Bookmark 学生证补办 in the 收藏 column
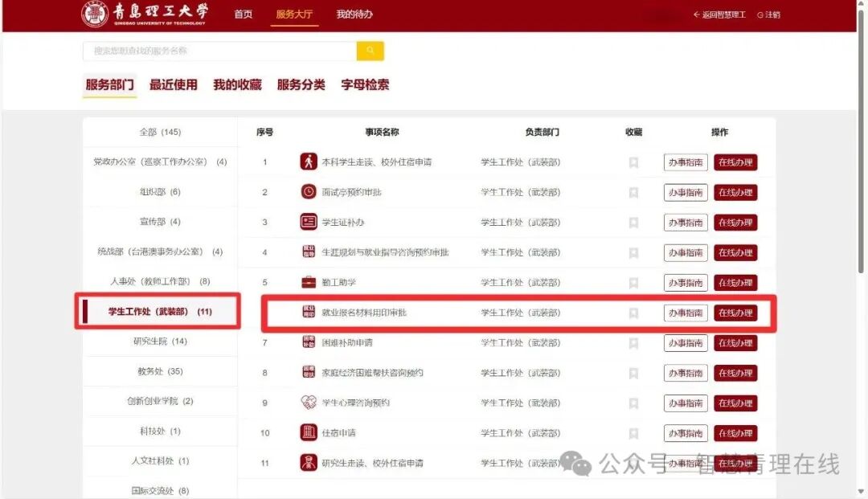This screenshot has width=868, height=499. [x=634, y=223]
